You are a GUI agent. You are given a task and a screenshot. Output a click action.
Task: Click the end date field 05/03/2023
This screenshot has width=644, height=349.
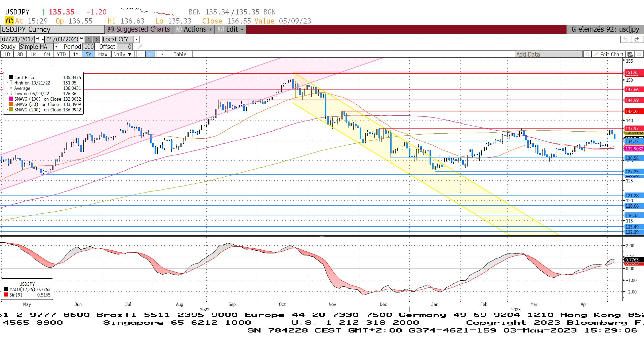[x=62, y=39]
